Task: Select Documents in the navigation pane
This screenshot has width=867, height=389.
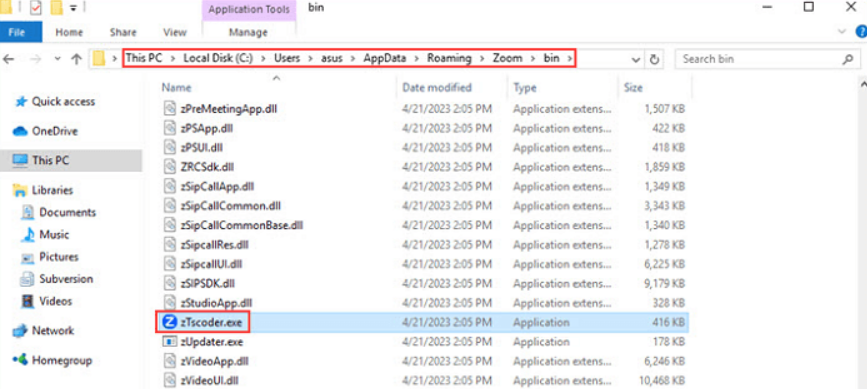Action: tap(67, 212)
